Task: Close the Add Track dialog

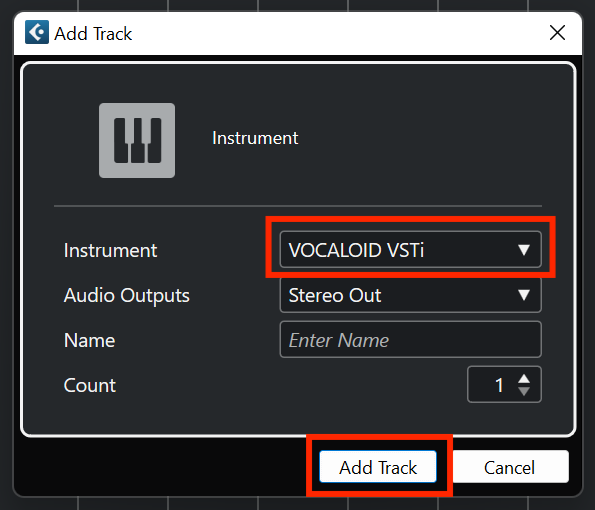Action: (557, 33)
